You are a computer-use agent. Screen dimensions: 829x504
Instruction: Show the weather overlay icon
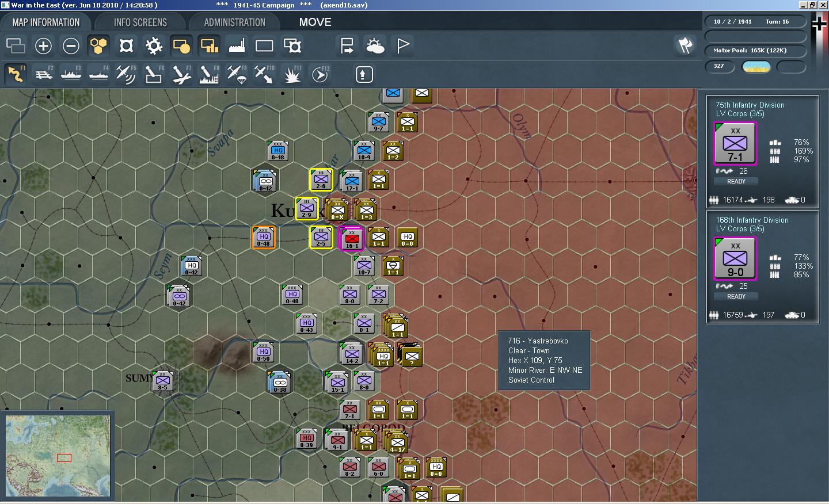pyautogui.click(x=375, y=46)
